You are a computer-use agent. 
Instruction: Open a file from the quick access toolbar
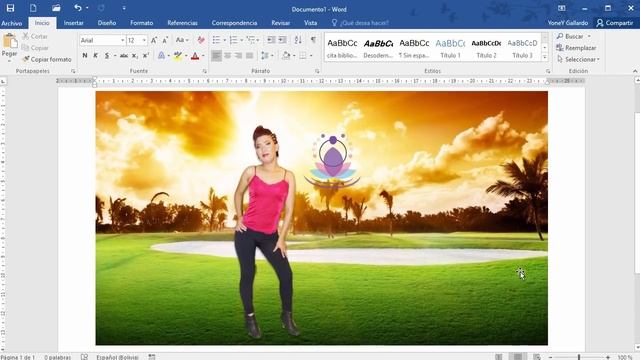pos(56,8)
